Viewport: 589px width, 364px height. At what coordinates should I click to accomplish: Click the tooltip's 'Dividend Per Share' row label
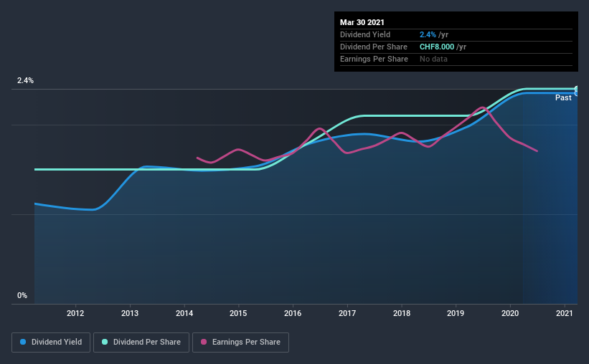pyautogui.click(x=373, y=47)
